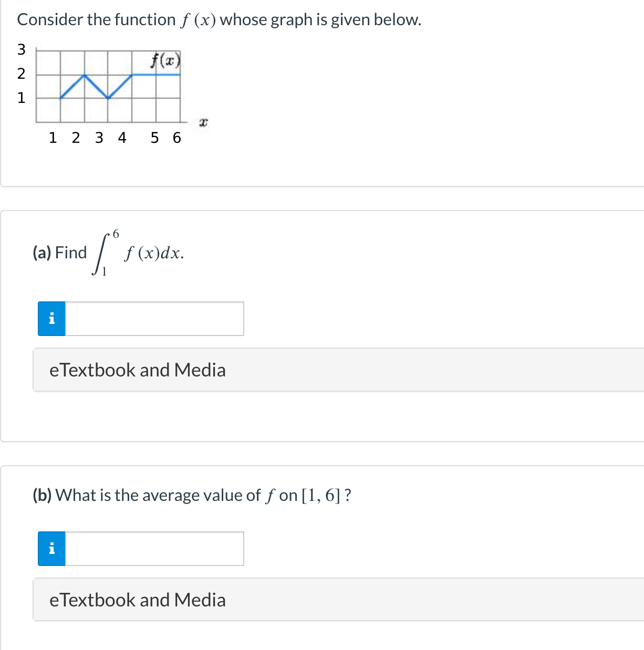The width and height of the screenshot is (644, 650).
Task: Focus the answer field for part (a)
Action: pos(154,319)
